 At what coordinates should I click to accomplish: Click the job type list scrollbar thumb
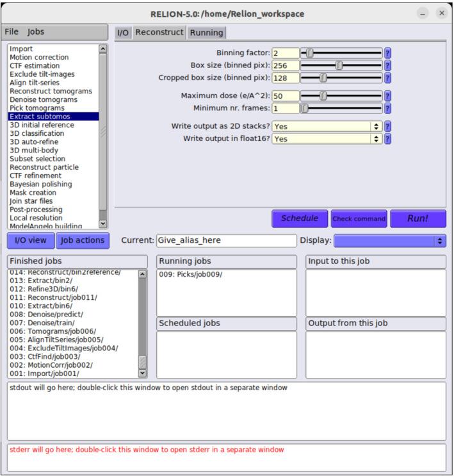point(103,132)
